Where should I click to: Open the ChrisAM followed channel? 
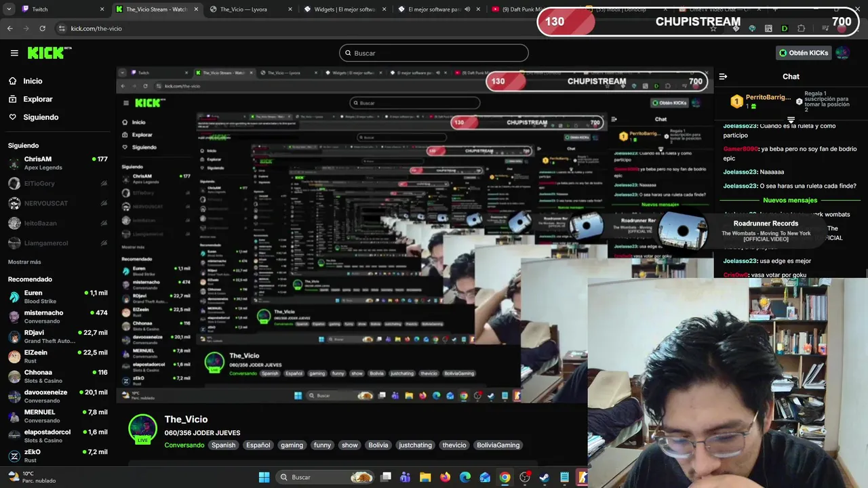pos(58,163)
